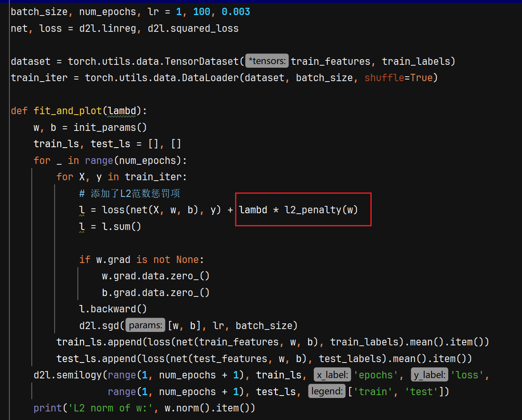This screenshot has width=522, height=420.
Task: Click the l.sum() call
Action: tap(121, 227)
